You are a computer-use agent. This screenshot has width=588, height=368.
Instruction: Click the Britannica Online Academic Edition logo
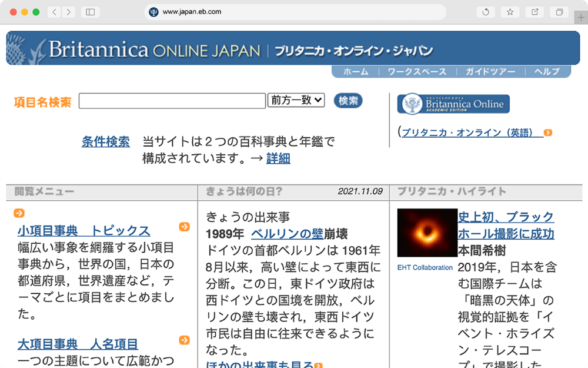click(453, 104)
